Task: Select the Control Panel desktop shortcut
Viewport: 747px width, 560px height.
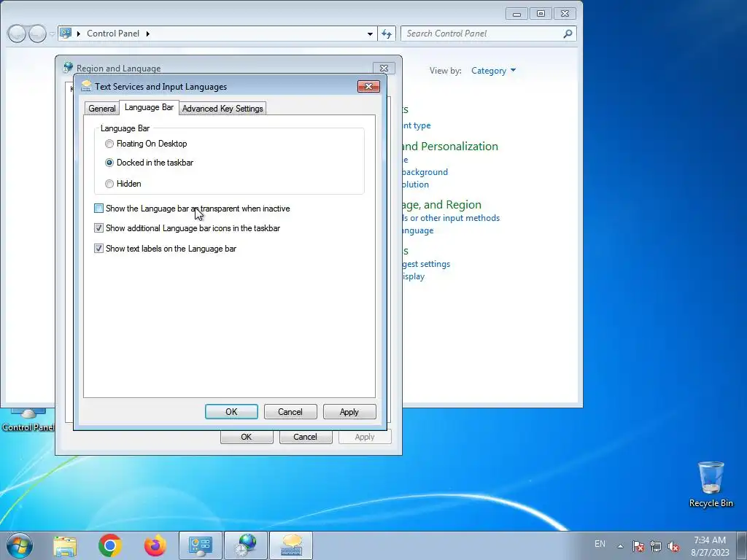Action: coord(28,420)
